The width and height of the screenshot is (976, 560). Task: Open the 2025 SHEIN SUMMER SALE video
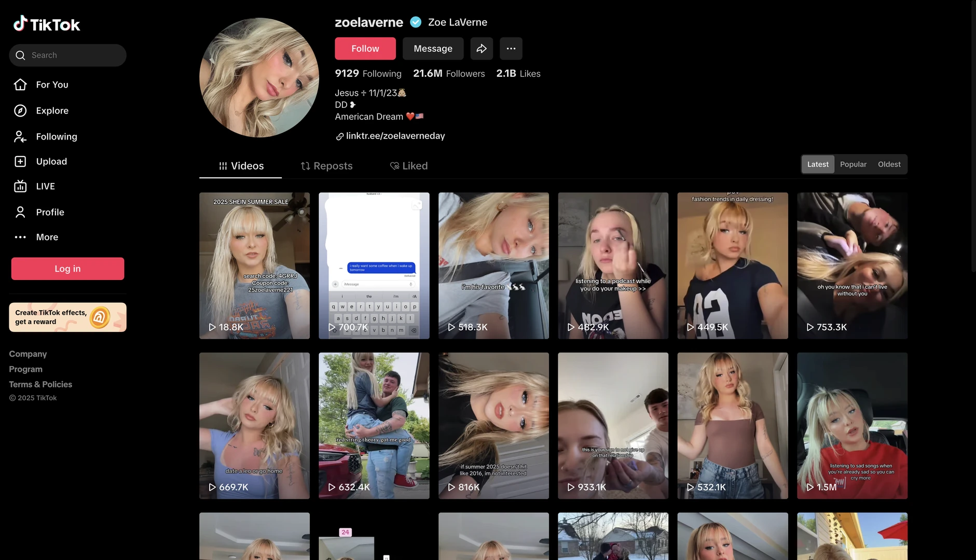point(254,265)
